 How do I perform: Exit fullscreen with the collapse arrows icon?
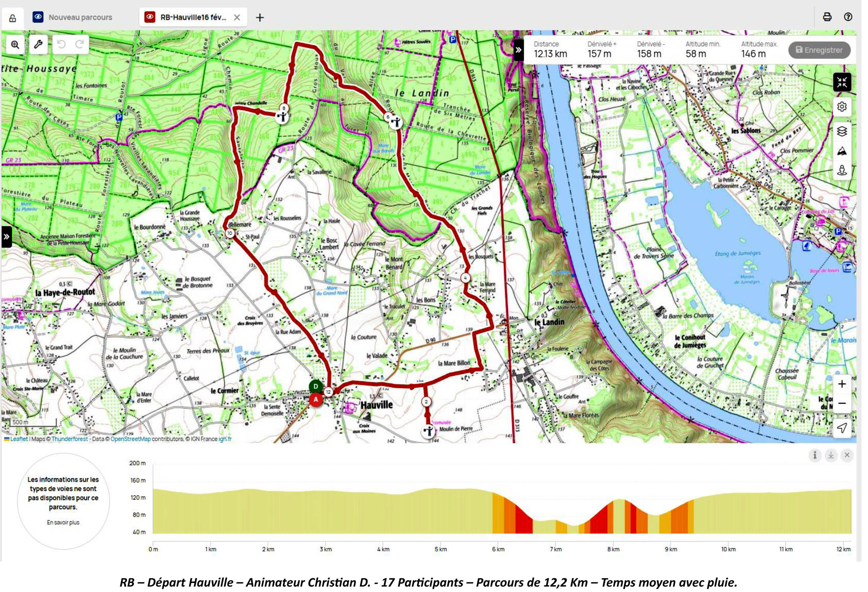[x=842, y=82]
